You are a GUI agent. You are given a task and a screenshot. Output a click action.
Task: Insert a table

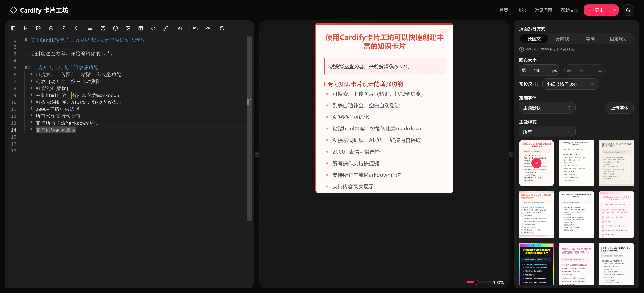pyautogui.click(x=140, y=29)
